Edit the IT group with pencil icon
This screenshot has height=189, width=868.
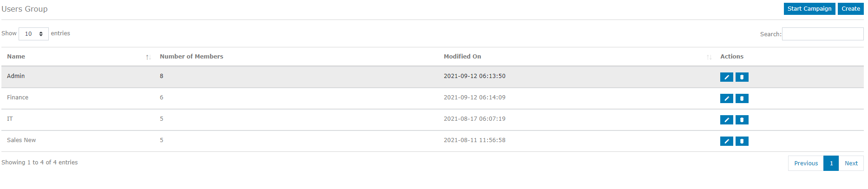(x=726, y=120)
